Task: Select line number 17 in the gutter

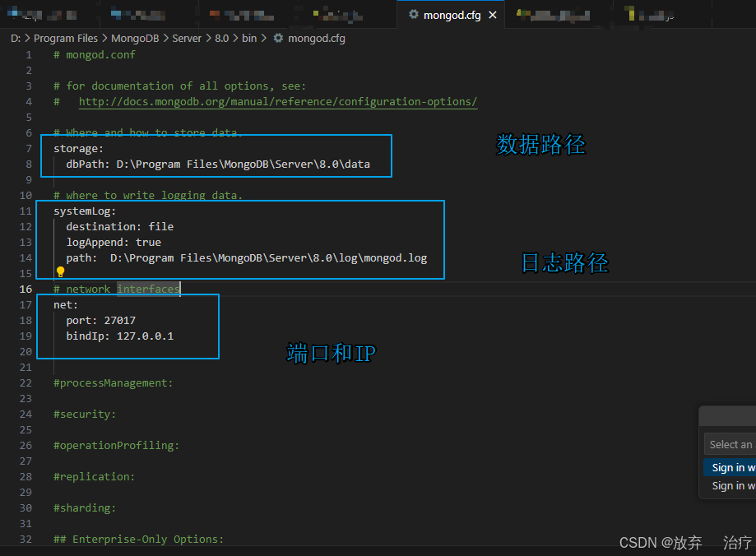Action: coord(26,305)
